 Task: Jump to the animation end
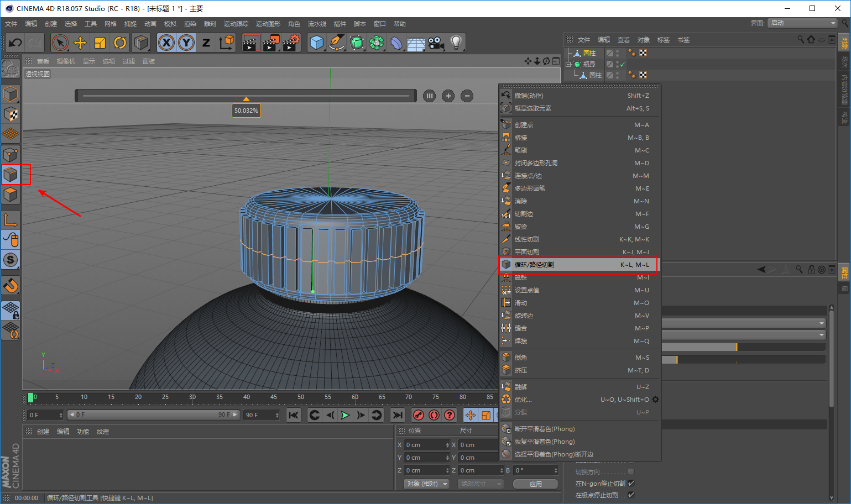pyautogui.click(x=397, y=415)
